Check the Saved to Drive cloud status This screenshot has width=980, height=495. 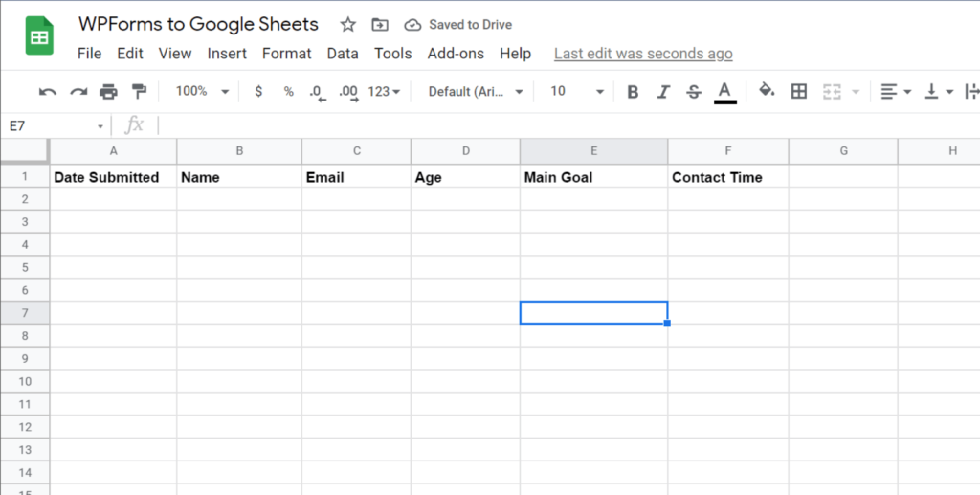coord(412,25)
